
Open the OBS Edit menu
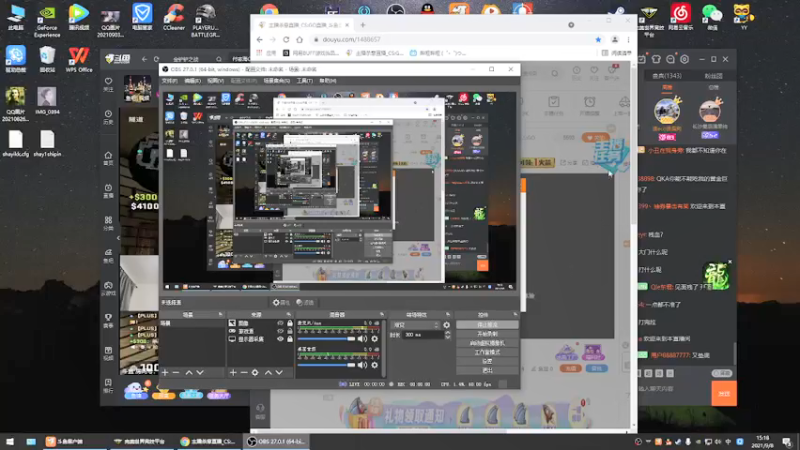coord(192,81)
